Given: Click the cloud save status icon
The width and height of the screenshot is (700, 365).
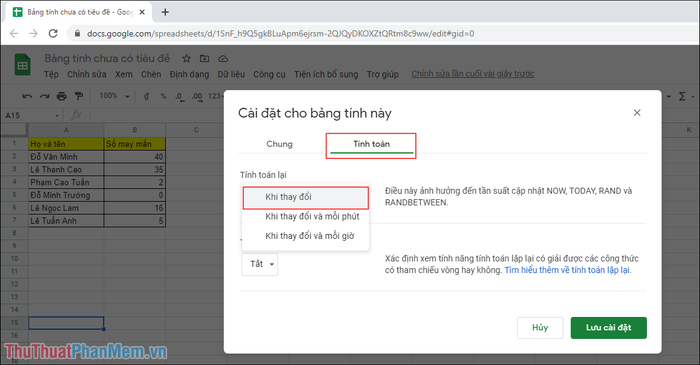Looking at the screenshot, I should point(223,58).
